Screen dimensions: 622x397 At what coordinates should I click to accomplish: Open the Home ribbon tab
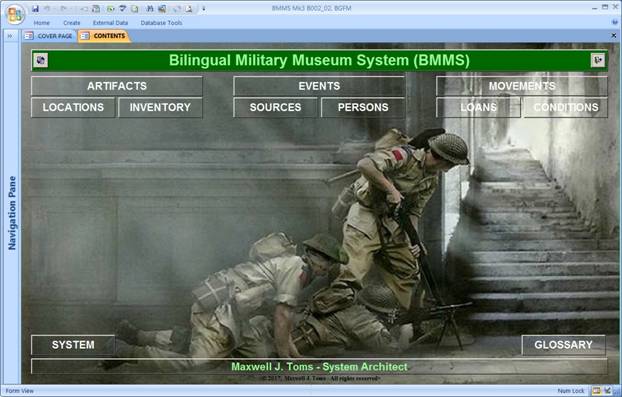(x=42, y=23)
